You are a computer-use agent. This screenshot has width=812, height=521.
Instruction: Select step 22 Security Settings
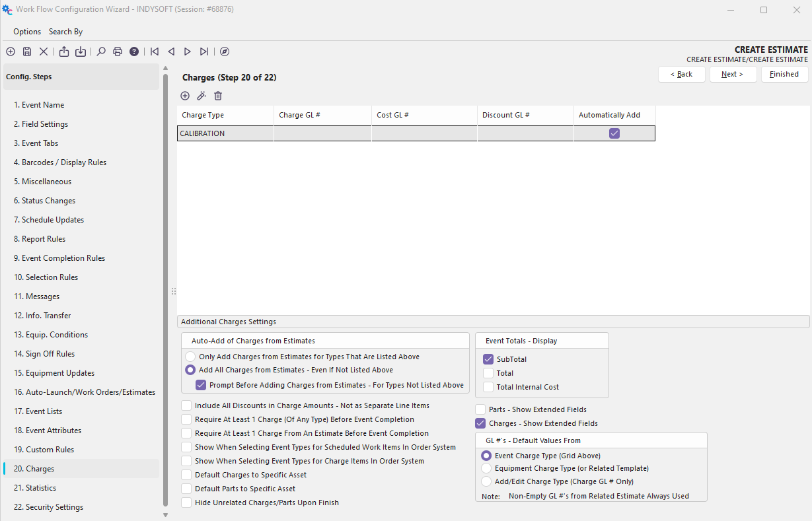pyautogui.click(x=48, y=507)
